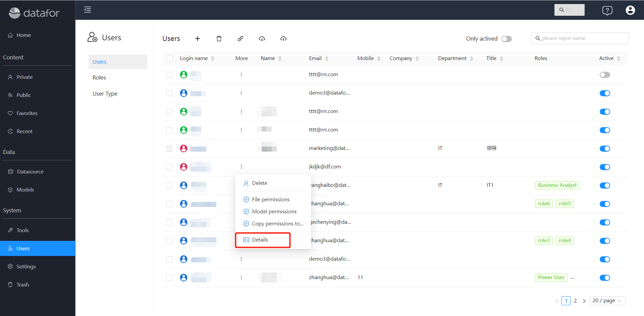Open More menu for zhanghua 11 mobile row

pos(241,277)
